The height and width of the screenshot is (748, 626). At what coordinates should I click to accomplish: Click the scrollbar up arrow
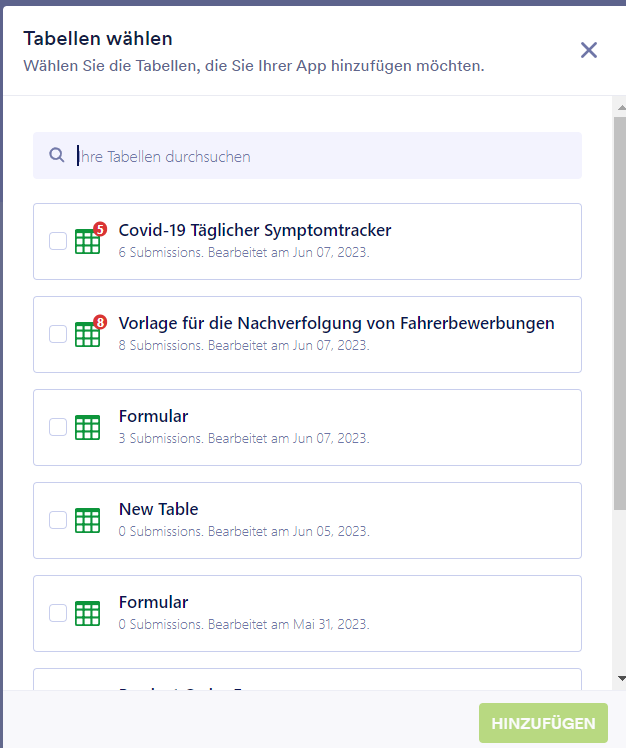click(x=620, y=107)
